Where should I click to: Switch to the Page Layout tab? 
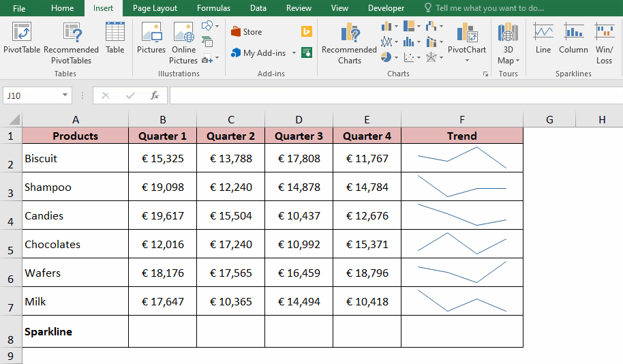tap(155, 8)
